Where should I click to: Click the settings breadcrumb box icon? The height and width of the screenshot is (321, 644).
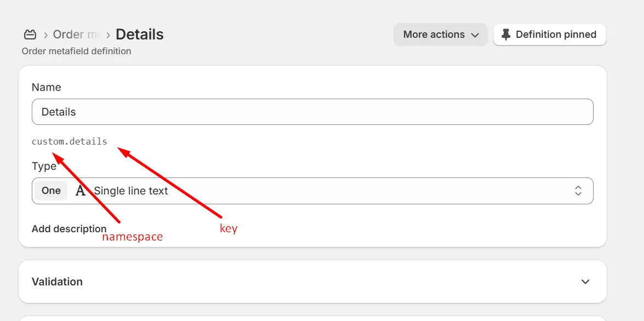tap(30, 35)
